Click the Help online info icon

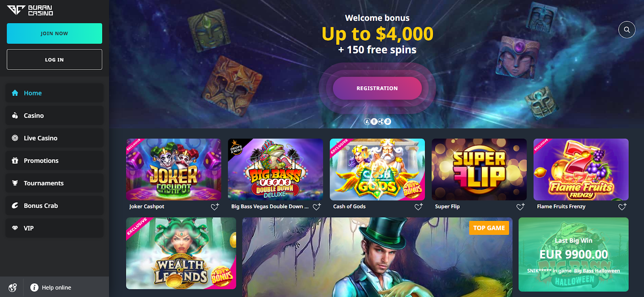[35, 287]
